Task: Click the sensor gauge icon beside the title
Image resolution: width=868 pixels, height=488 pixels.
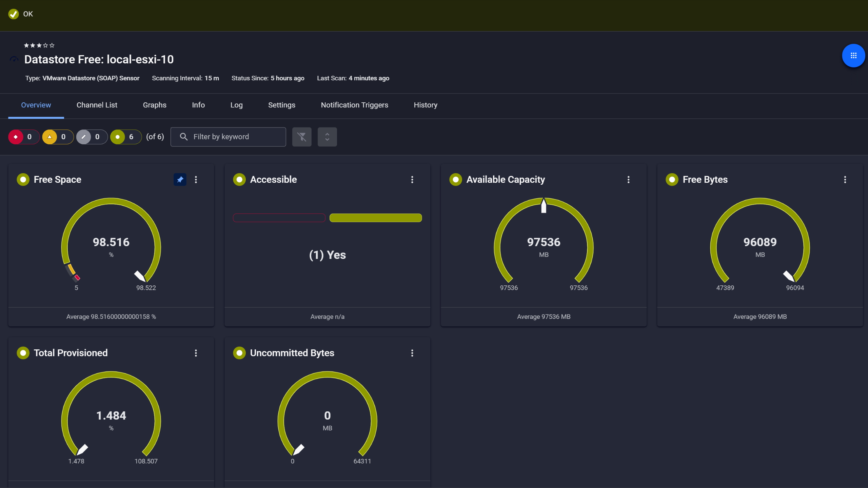Action: 14,59
